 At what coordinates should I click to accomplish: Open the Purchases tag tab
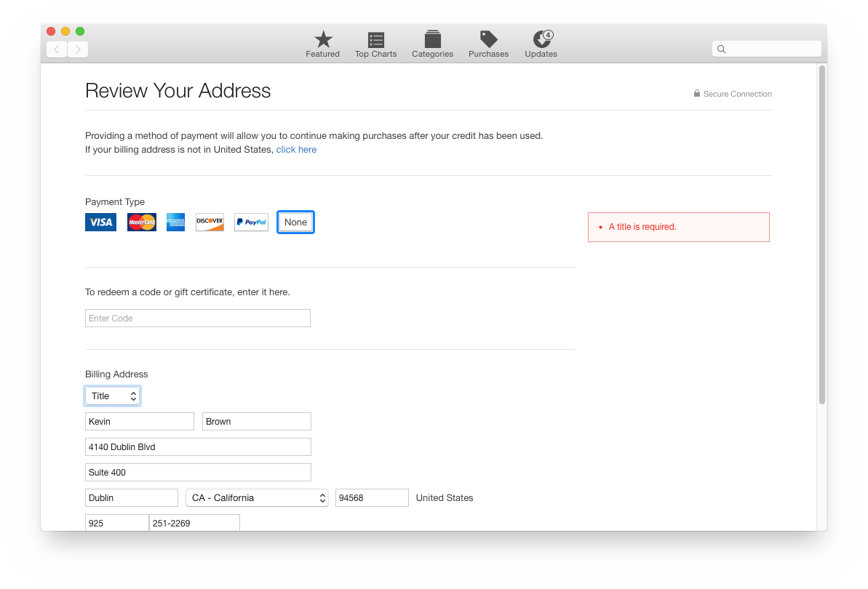click(x=488, y=44)
